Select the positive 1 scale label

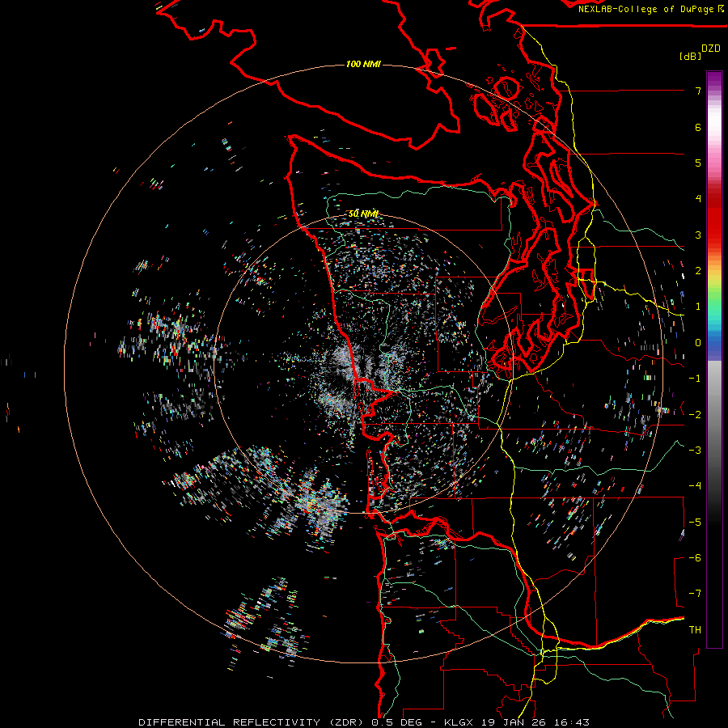(698, 307)
